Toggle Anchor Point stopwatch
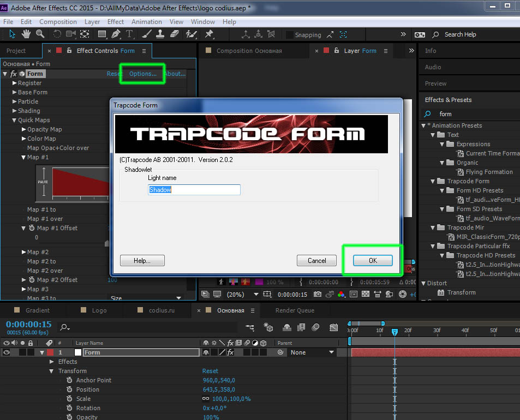Screen dimensions: 520x420 click(x=69, y=380)
